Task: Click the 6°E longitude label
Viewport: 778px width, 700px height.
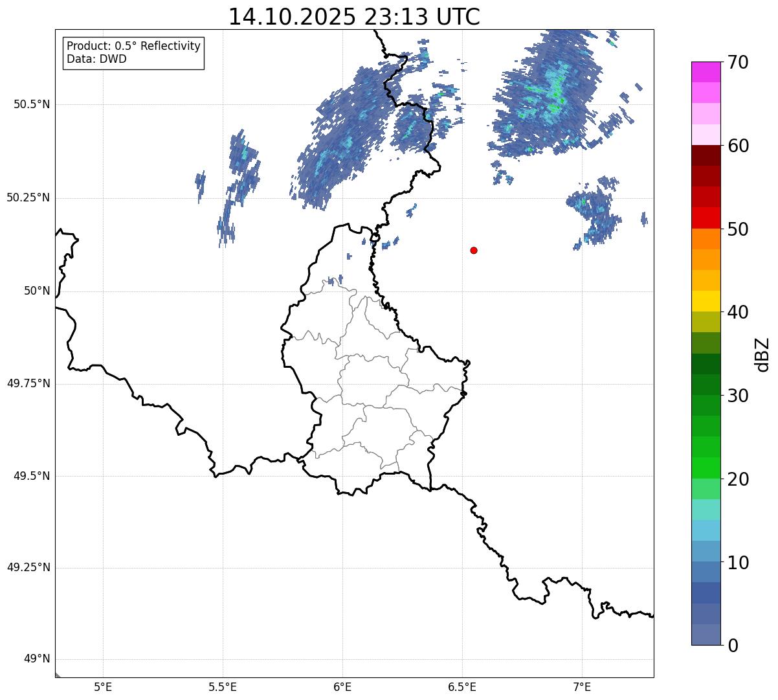Action: pyautogui.click(x=342, y=687)
